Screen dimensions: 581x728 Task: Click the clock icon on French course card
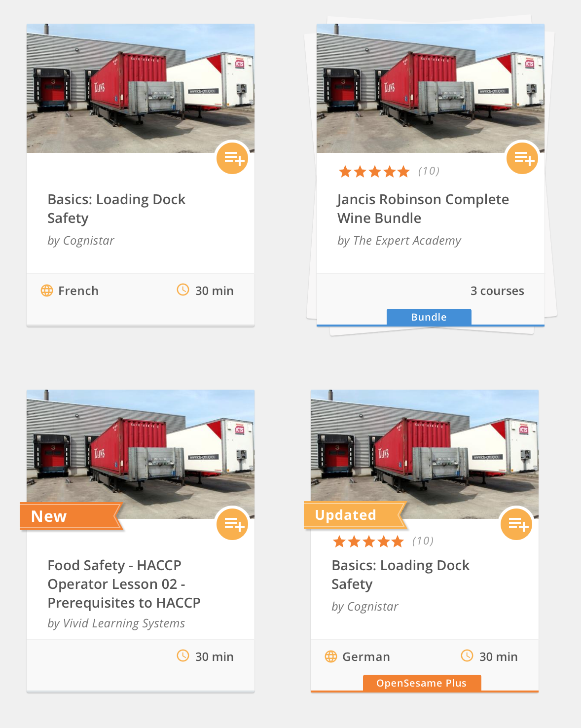(183, 290)
